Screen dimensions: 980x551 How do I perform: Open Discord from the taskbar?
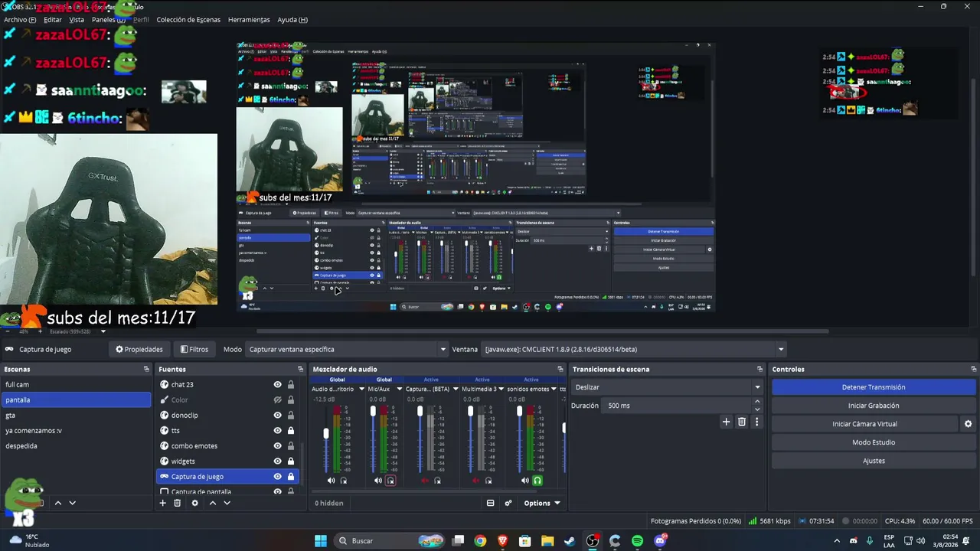[660, 541]
